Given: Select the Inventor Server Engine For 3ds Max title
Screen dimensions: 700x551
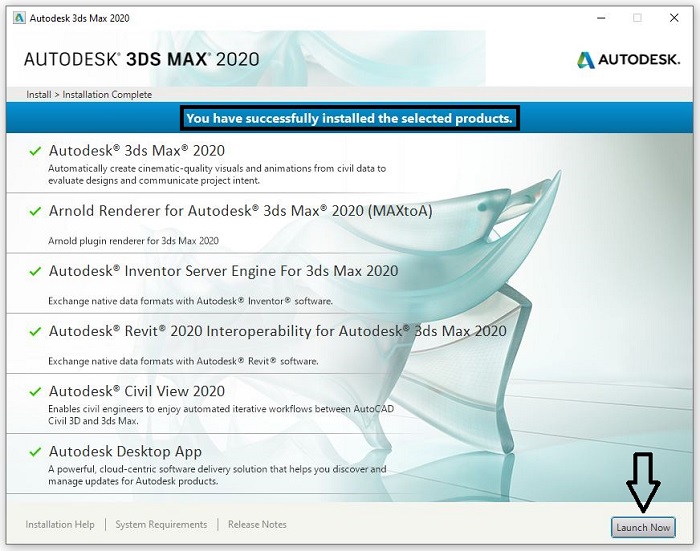Looking at the screenshot, I should pos(223,271).
